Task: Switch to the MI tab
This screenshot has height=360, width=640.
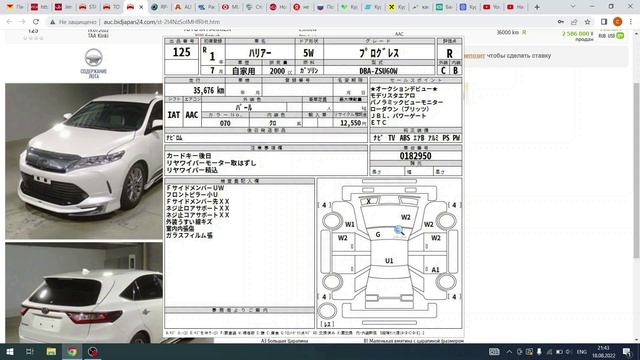Action: tap(230, 7)
